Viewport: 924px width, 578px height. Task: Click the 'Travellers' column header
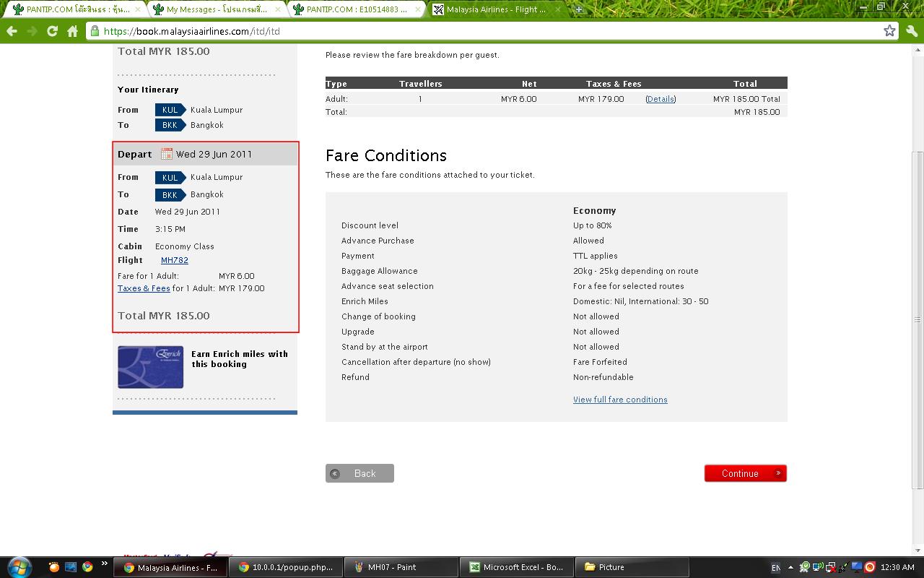(421, 84)
